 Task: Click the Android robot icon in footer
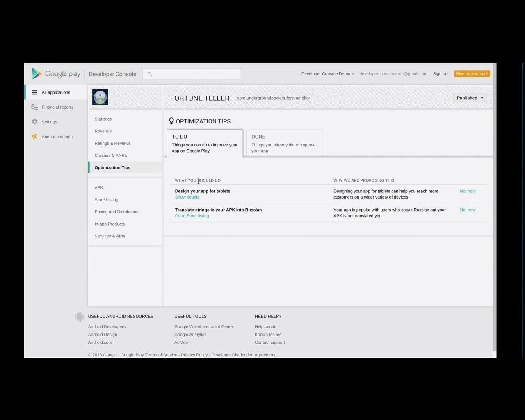[x=79, y=317]
